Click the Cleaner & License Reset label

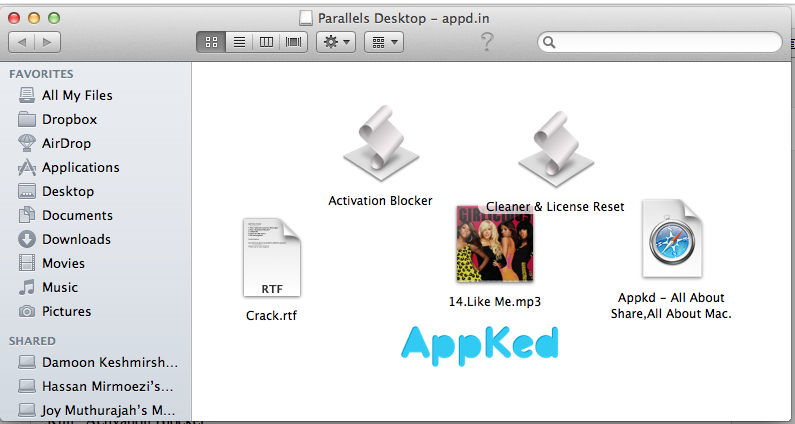click(555, 207)
